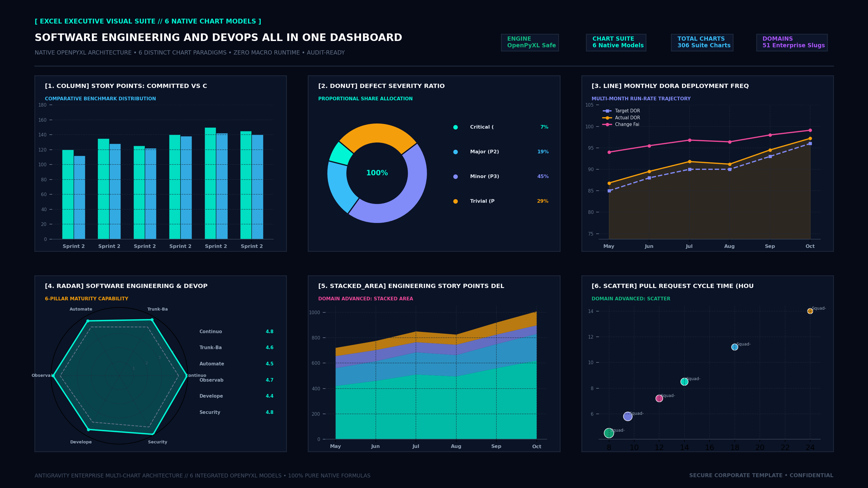868x488 pixels.
Task: Click the orange scatter bubble near 24
Action: (x=810, y=311)
